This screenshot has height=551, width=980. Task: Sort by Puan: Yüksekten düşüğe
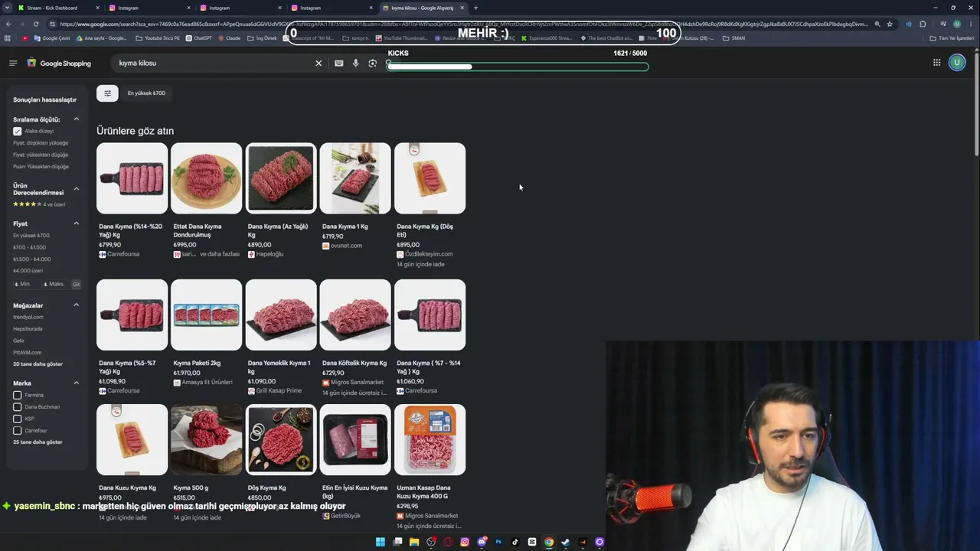coord(41,166)
